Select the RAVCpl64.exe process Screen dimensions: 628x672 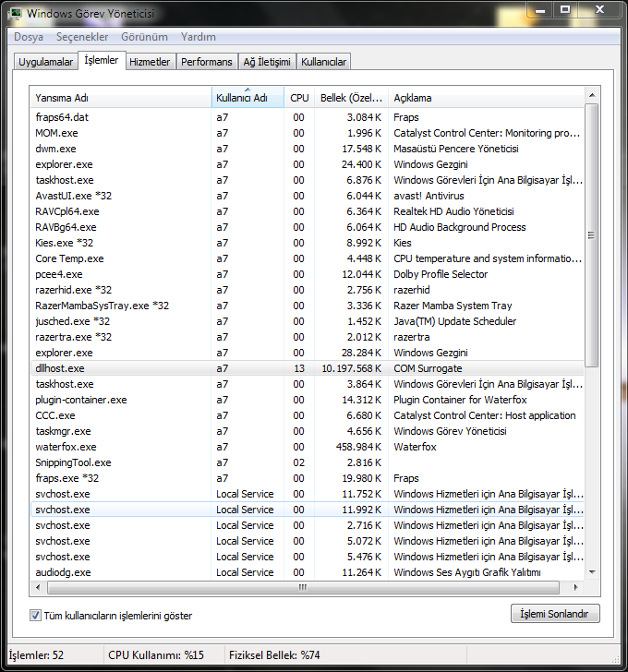click(x=307, y=211)
